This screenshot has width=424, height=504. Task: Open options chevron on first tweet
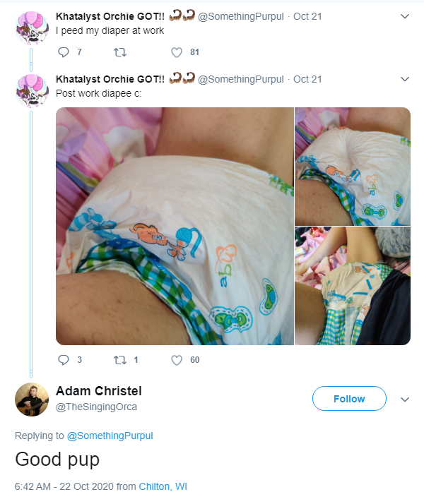[x=405, y=16]
